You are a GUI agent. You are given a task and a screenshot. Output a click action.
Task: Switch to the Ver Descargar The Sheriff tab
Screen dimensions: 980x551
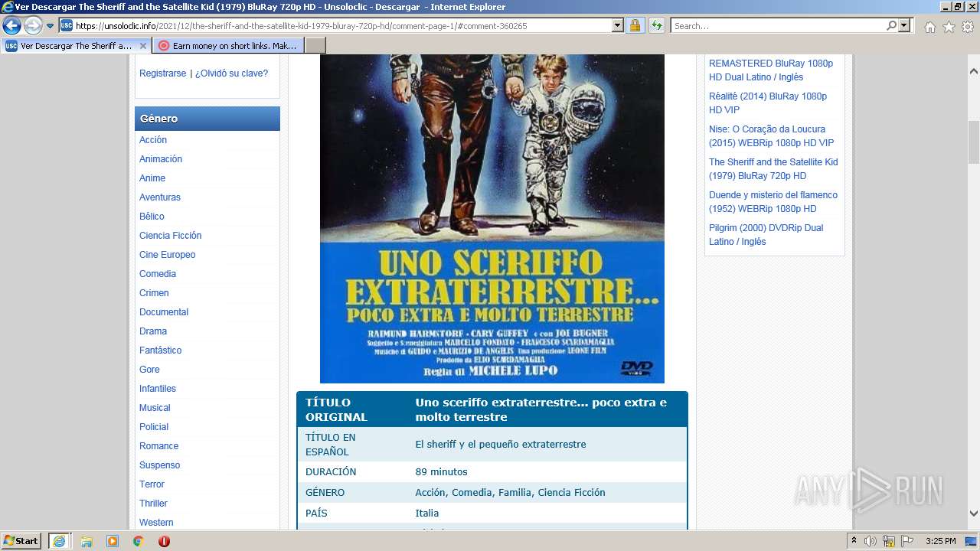coord(75,46)
